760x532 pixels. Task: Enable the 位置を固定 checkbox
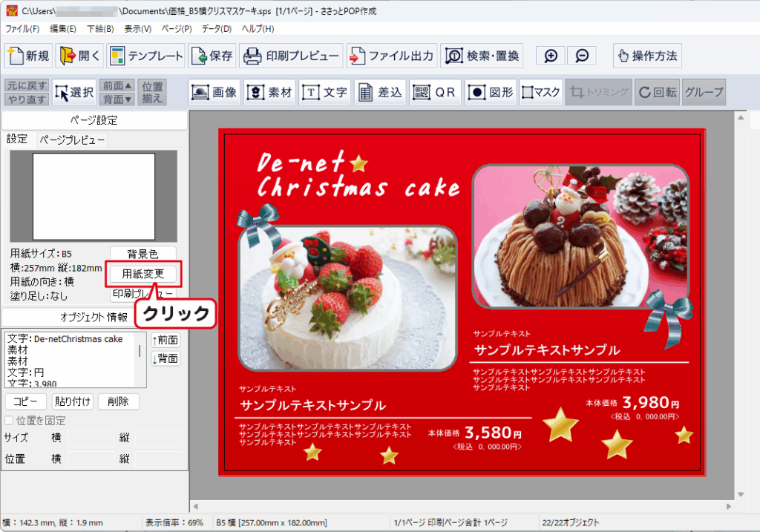tap(10, 421)
